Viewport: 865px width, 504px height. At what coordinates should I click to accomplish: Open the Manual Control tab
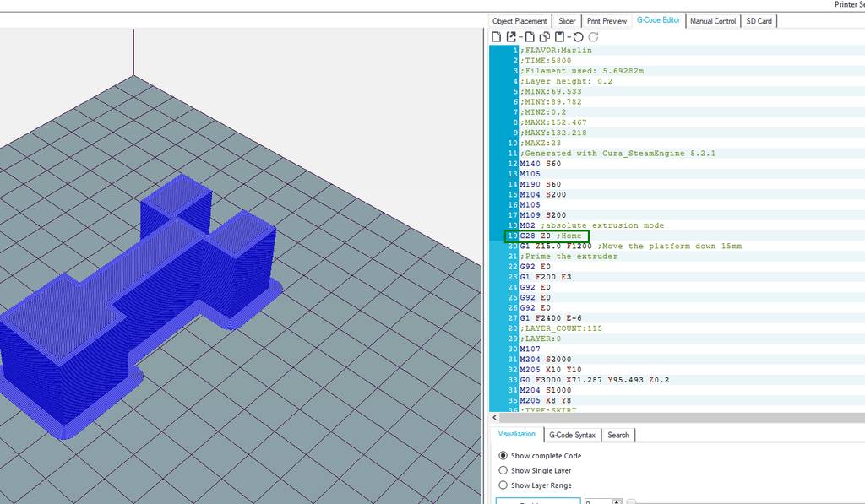tap(713, 21)
